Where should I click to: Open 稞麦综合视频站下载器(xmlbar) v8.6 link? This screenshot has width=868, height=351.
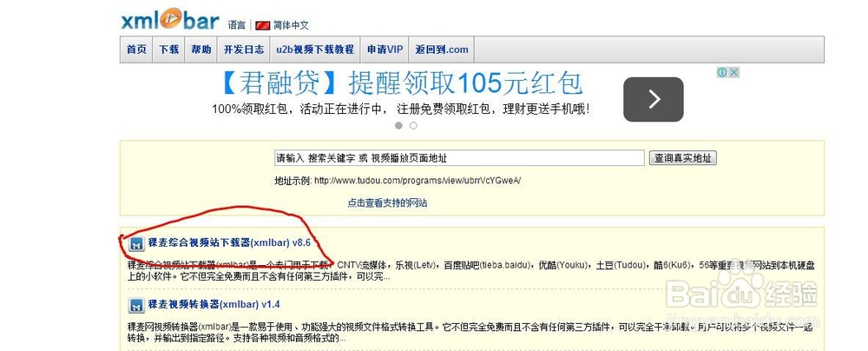click(x=229, y=243)
